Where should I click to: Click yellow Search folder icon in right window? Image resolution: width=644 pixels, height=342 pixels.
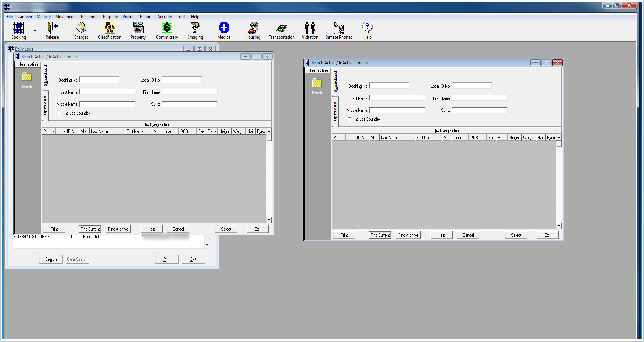click(317, 83)
